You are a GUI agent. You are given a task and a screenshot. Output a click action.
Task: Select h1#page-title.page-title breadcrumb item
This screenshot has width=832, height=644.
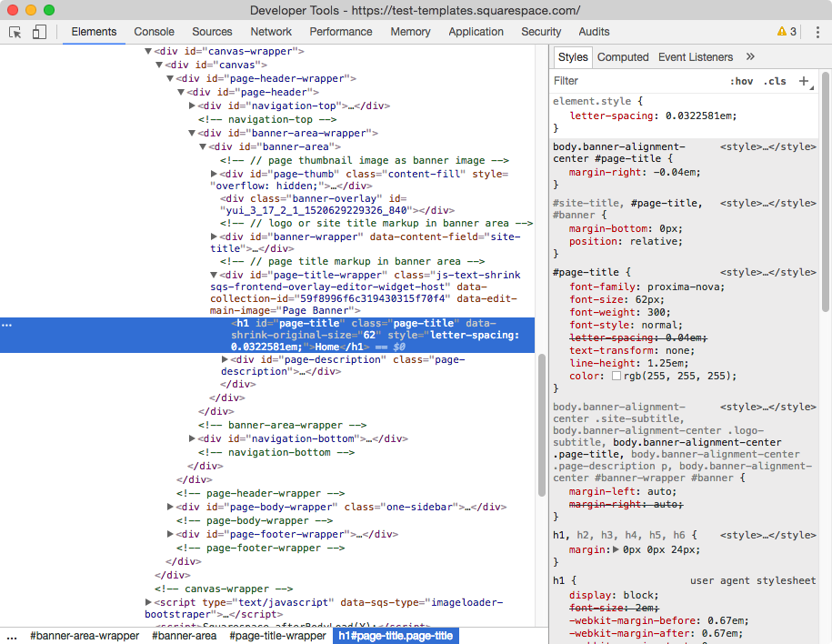click(396, 636)
